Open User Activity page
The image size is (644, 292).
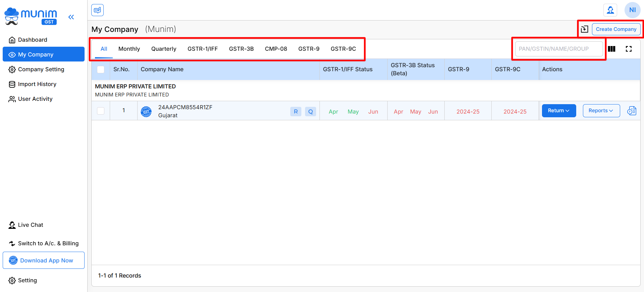point(44,99)
